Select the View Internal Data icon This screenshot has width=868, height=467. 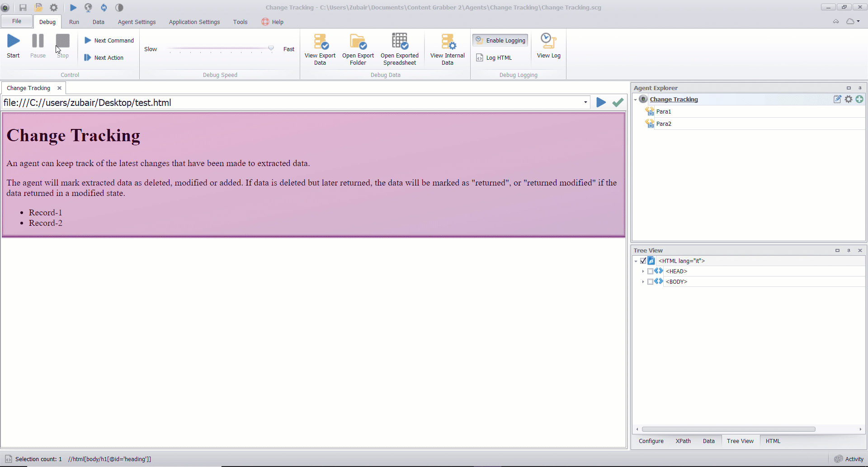click(447, 41)
